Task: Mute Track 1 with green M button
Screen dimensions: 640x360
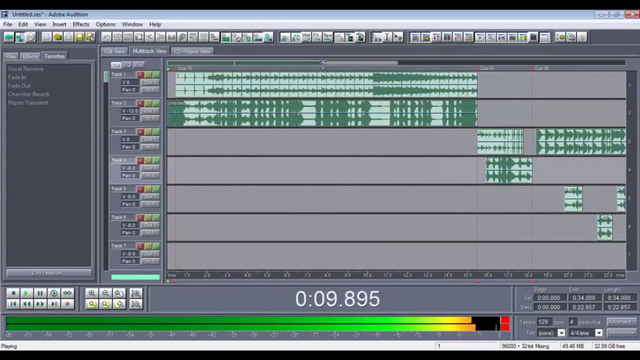Action: (x=156, y=75)
